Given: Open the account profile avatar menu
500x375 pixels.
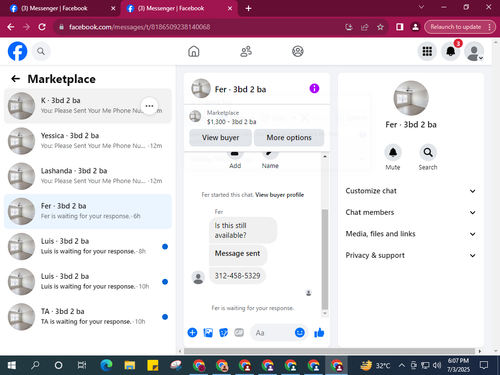Looking at the screenshot, I should click(474, 51).
